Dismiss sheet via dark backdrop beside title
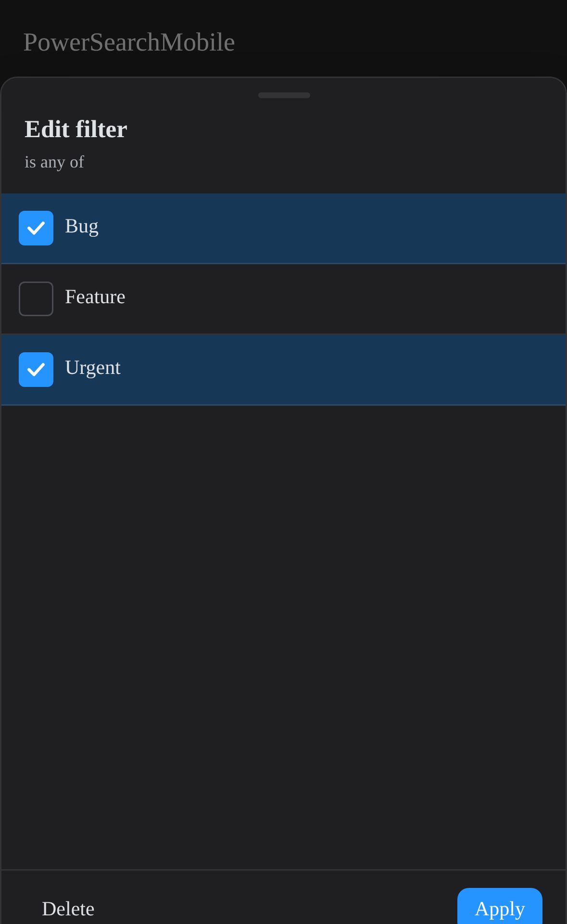The image size is (567, 924). (399, 41)
